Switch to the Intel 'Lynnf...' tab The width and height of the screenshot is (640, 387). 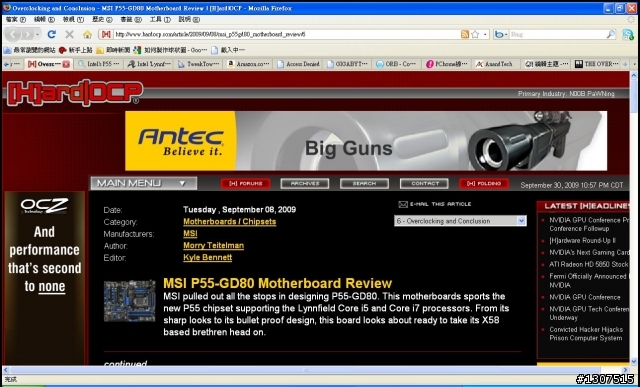pos(149,64)
